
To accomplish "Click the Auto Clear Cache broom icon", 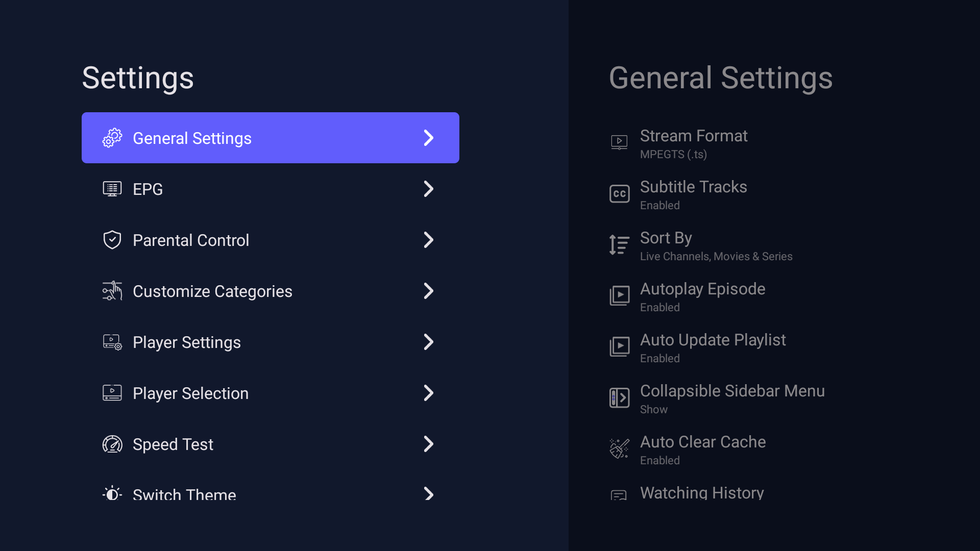I will [x=619, y=449].
